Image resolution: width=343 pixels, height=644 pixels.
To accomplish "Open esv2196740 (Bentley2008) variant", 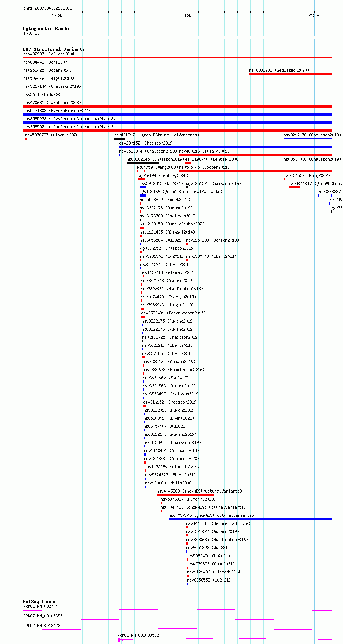I will [x=213, y=159].
